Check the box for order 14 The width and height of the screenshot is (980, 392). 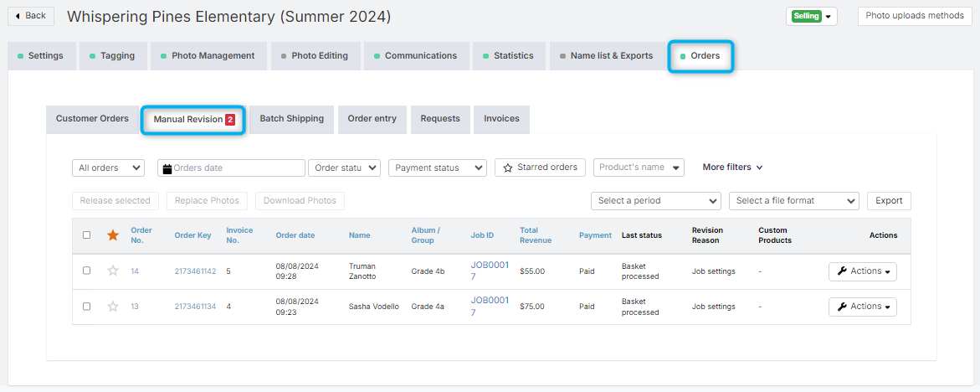[x=87, y=271]
